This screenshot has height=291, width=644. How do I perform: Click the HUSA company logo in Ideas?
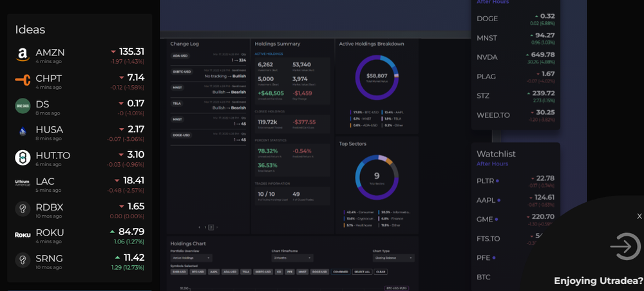click(23, 132)
